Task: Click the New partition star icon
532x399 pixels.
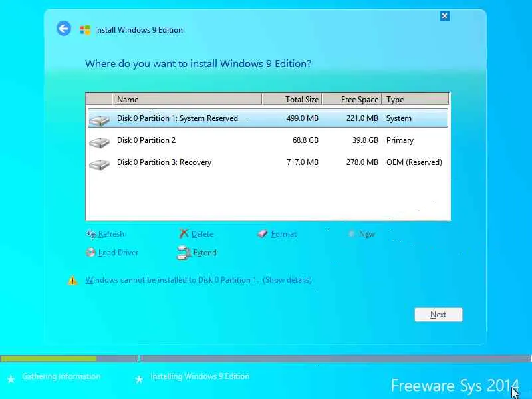Action: tap(352, 234)
